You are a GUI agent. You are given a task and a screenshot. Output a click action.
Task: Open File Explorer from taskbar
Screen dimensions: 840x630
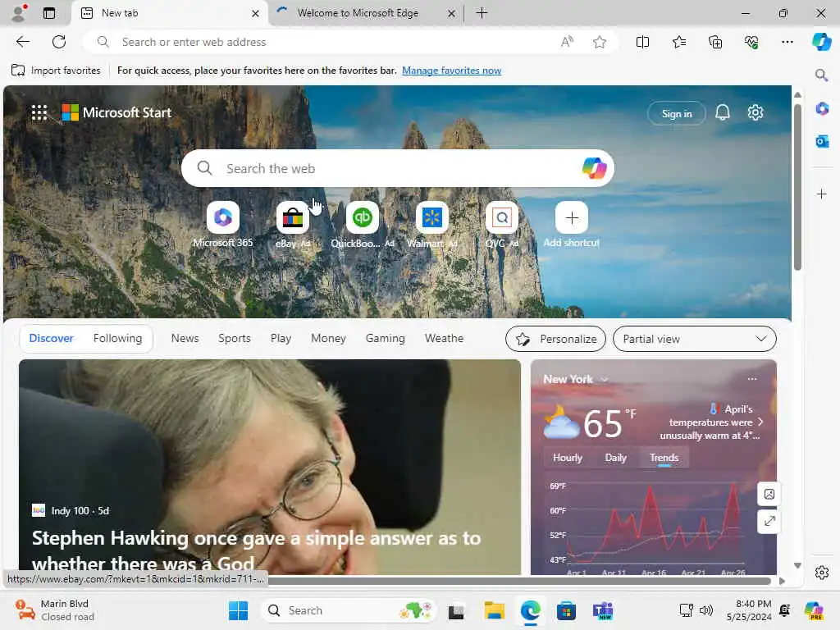[x=494, y=610]
